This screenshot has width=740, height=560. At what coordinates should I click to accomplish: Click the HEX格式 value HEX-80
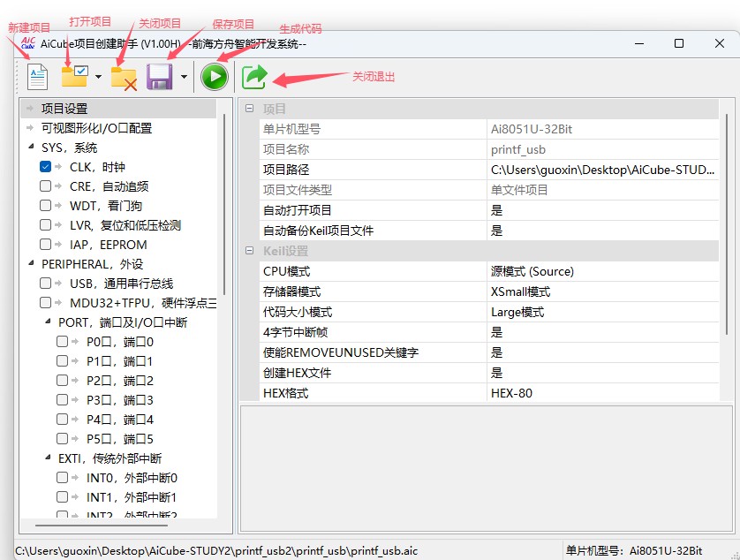click(512, 393)
